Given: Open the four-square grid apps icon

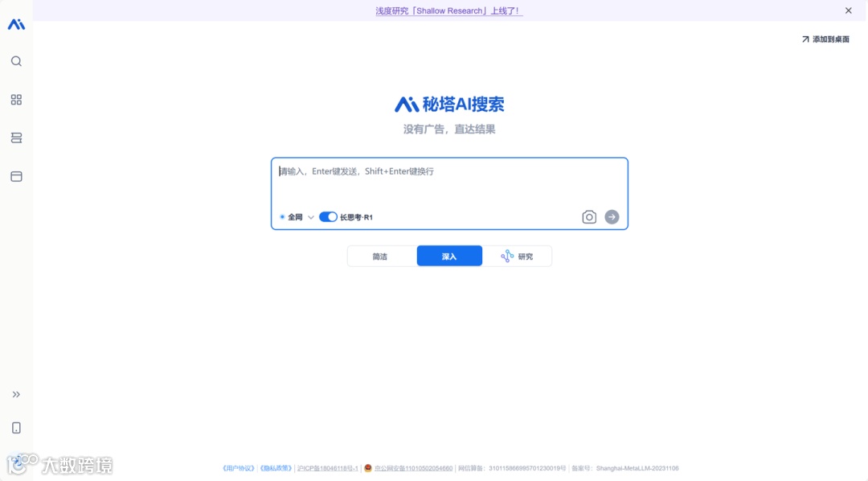Looking at the screenshot, I should click(16, 100).
